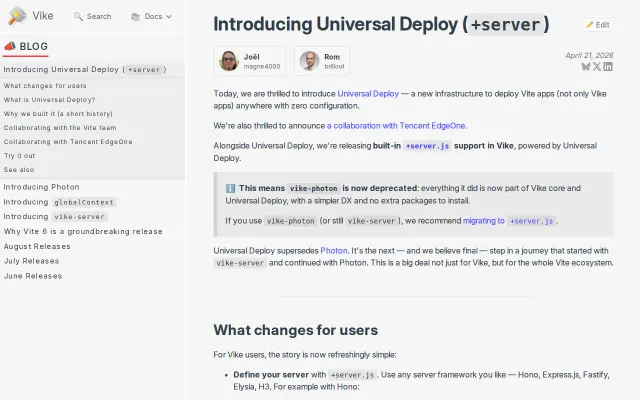Jump to 'Collaborating with the Vite team'
This screenshot has width=640, height=400.
(x=60, y=128)
